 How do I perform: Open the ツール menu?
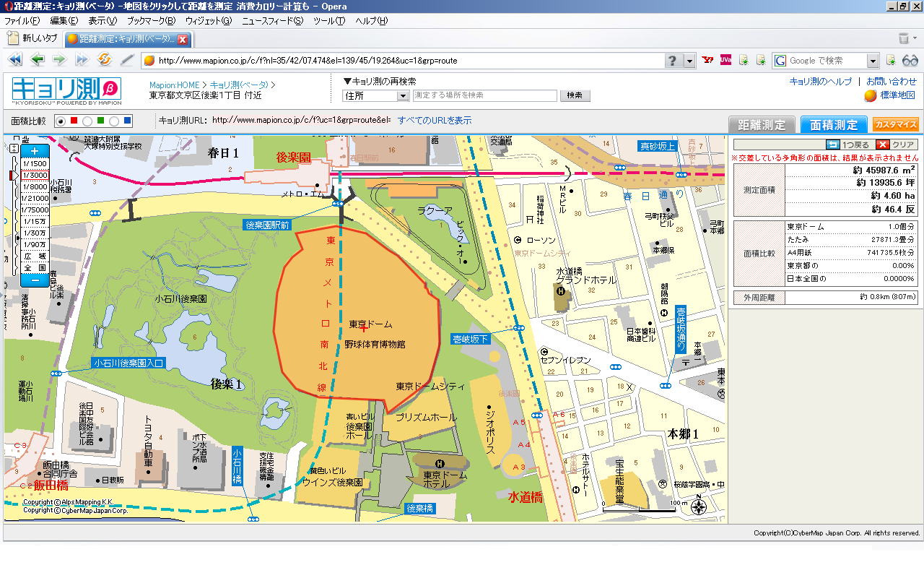[329, 21]
